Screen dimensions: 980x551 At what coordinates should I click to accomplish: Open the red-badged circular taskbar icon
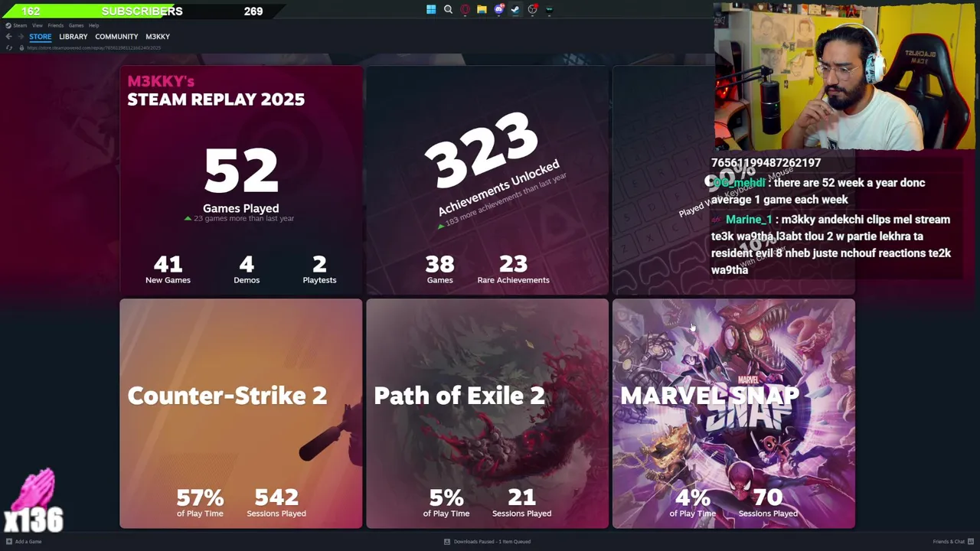click(532, 10)
